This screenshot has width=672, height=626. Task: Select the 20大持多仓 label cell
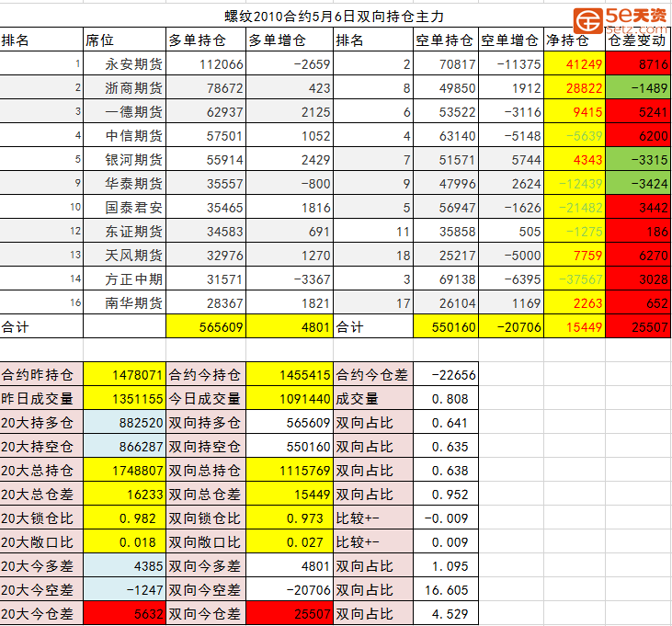click(x=41, y=423)
